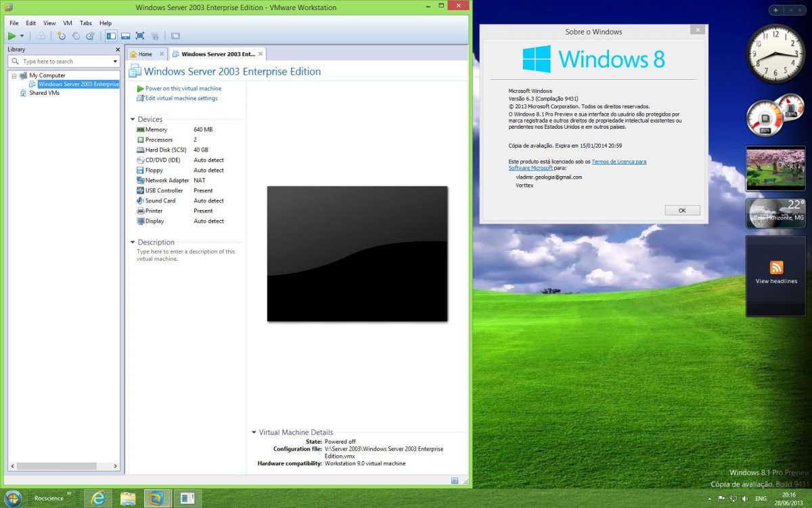
Task: Click the Take Snapshot toolbar icon
Action: (x=61, y=36)
